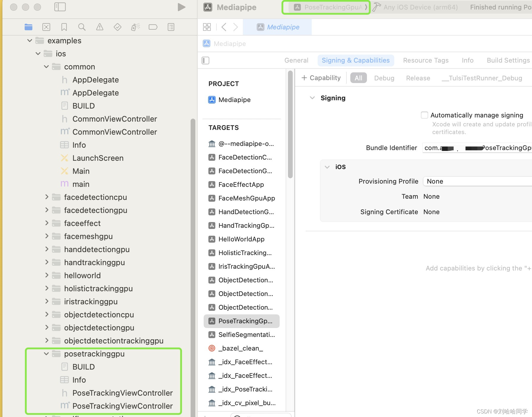Select the Mediapipe editor tab

pyautogui.click(x=277, y=27)
